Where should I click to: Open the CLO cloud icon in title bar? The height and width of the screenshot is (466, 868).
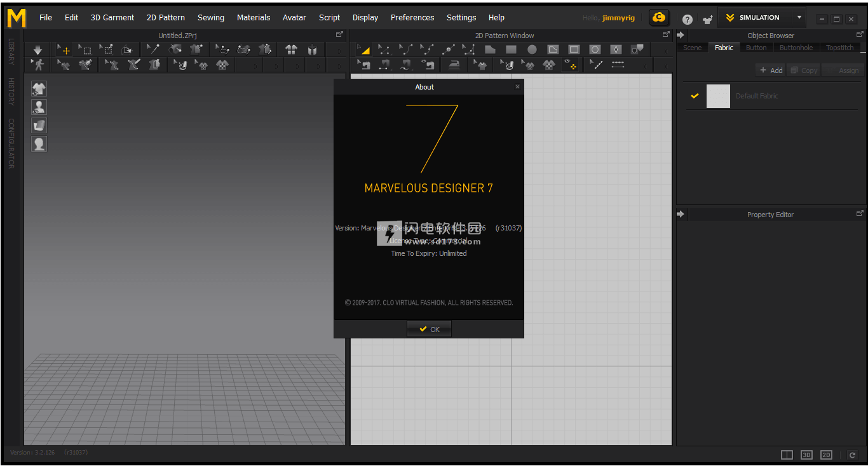(x=659, y=18)
